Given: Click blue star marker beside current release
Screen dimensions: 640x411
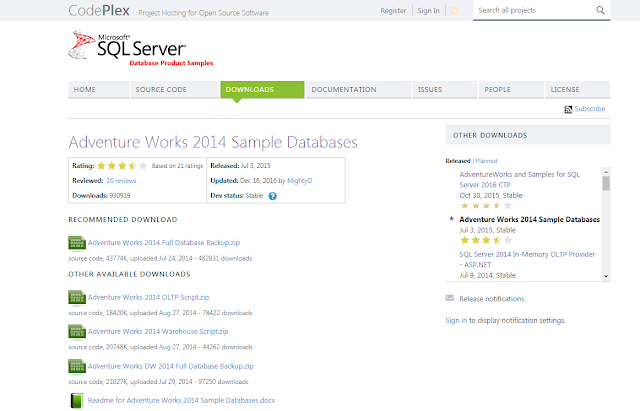Looking at the screenshot, I should (x=451, y=219).
